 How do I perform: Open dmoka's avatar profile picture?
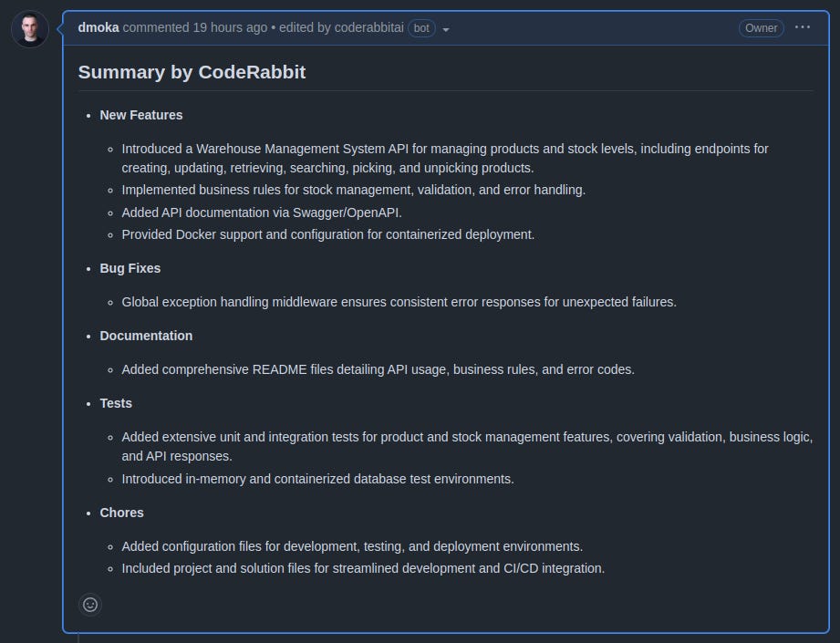[x=30, y=29]
